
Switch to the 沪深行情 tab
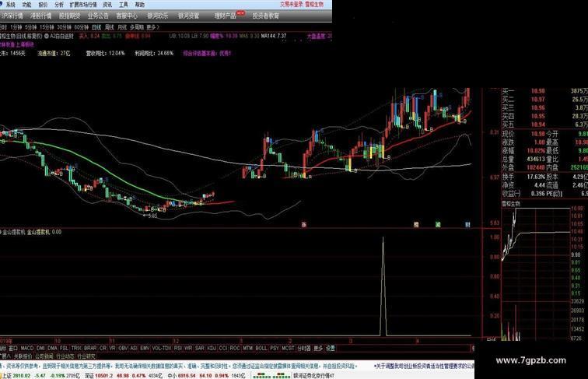click(12, 16)
